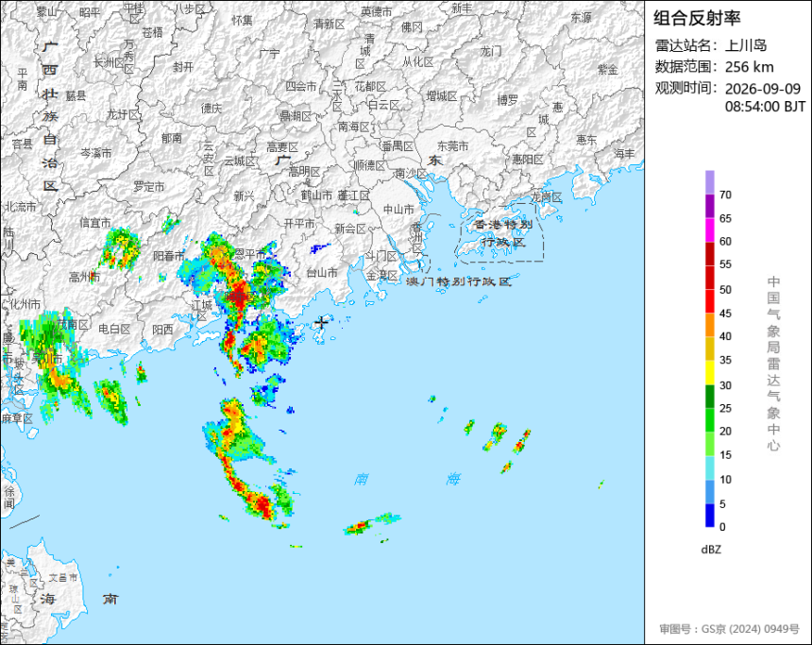Image resolution: width=812 pixels, height=645 pixels.
Task: Click the 龙岗区 map label
Action: (547, 197)
